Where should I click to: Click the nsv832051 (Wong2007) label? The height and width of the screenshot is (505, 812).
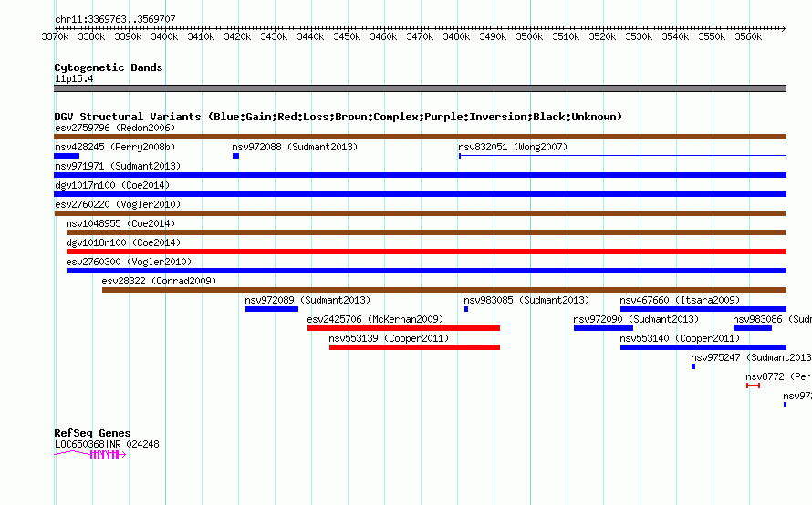pyautogui.click(x=513, y=147)
